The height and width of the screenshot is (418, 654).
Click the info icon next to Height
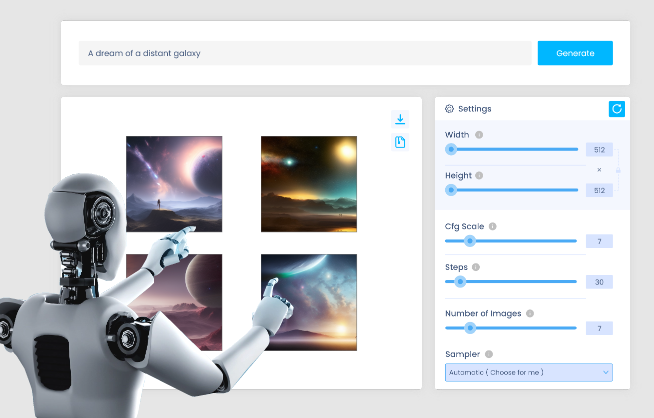pyautogui.click(x=481, y=175)
